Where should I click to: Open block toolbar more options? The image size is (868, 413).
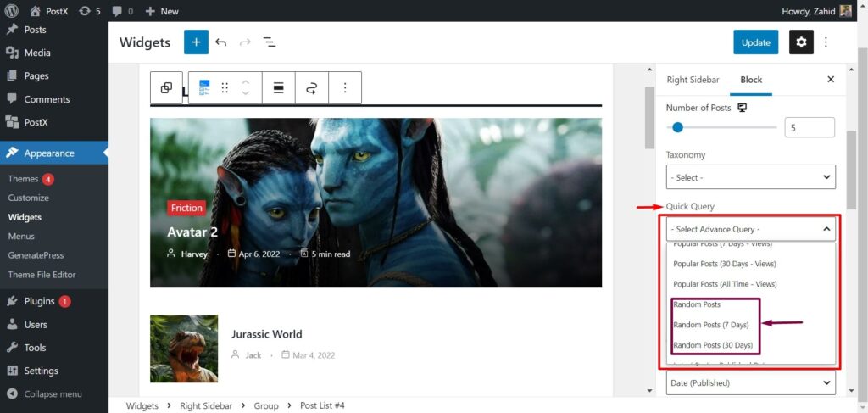345,87
